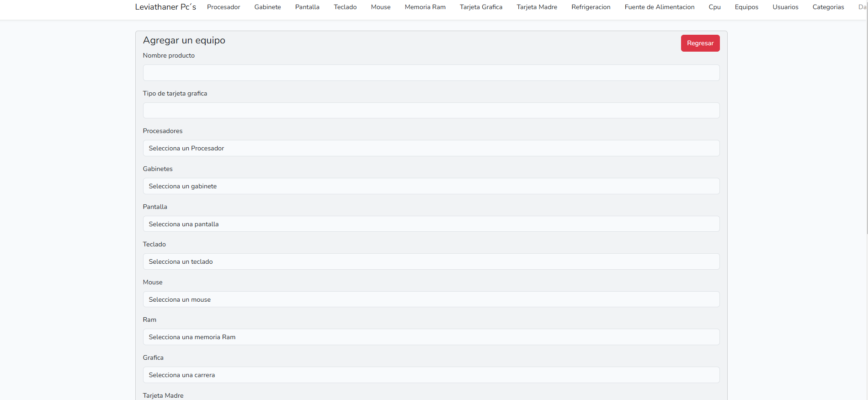
Task: Open Refrigeracion section
Action: (591, 7)
